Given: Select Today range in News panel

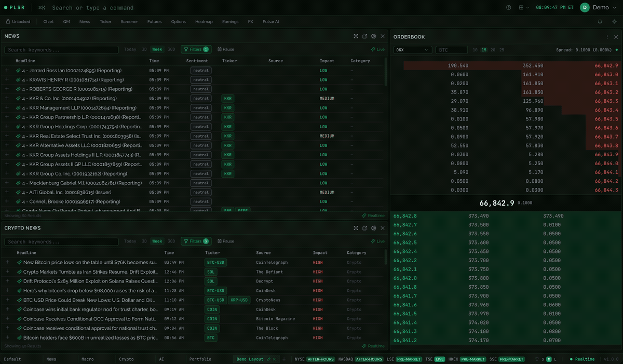Looking at the screenshot, I should point(130,49).
